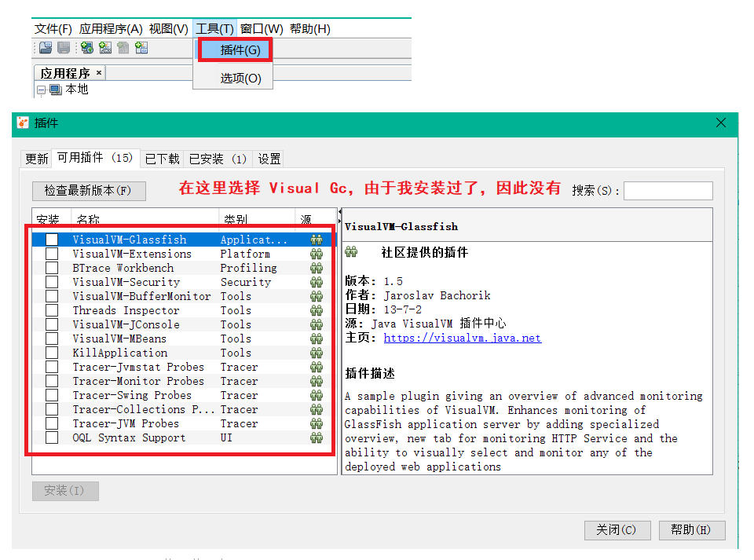Screen dimensions: 754x560
Task: Click the source icon in the VisualVM-BufferMonitor row
Action: coord(317,296)
